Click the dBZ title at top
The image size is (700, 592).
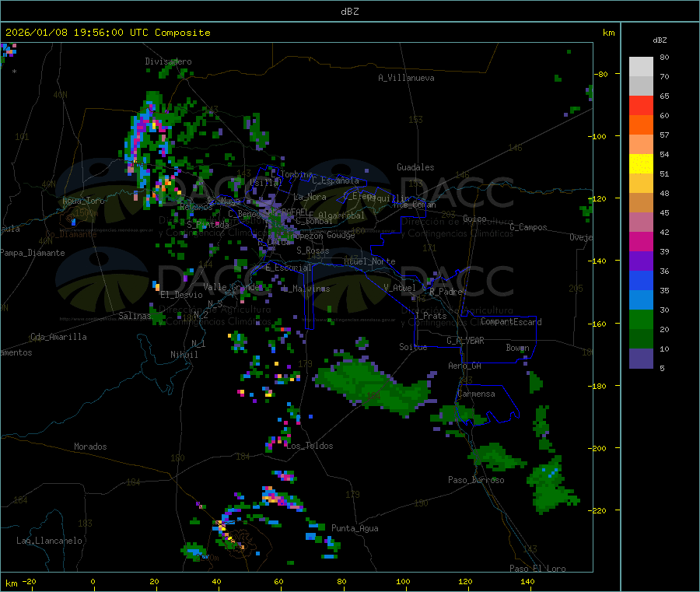tap(349, 12)
